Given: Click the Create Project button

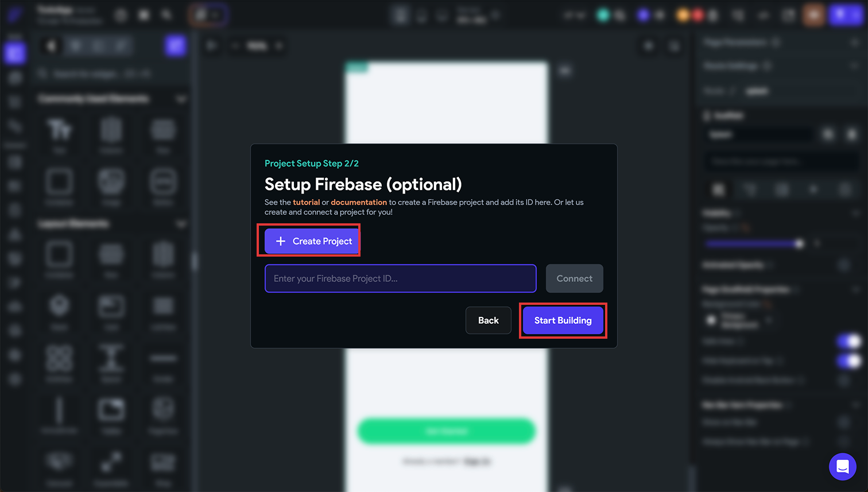Looking at the screenshot, I should click(312, 241).
